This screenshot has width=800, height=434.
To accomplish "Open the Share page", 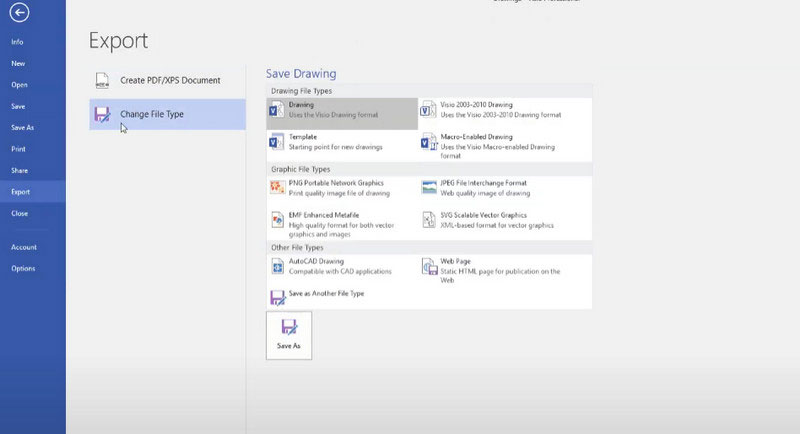I will click(19, 170).
